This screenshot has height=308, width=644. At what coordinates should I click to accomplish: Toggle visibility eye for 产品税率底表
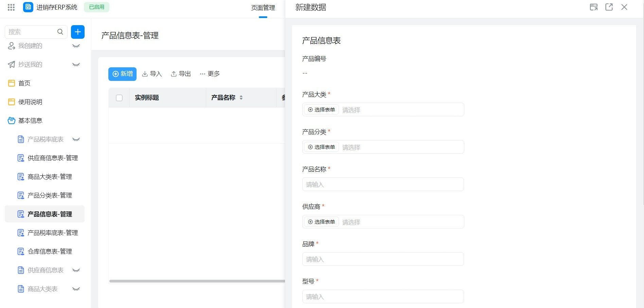76,139
